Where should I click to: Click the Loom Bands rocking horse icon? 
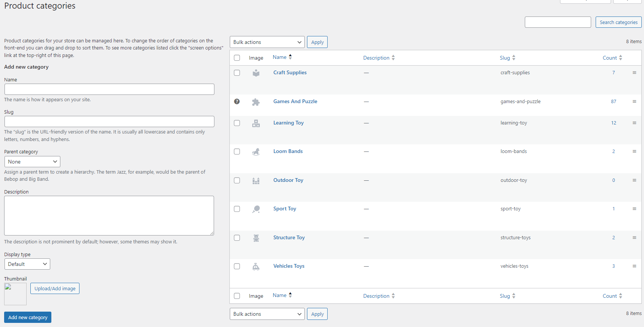256,152
